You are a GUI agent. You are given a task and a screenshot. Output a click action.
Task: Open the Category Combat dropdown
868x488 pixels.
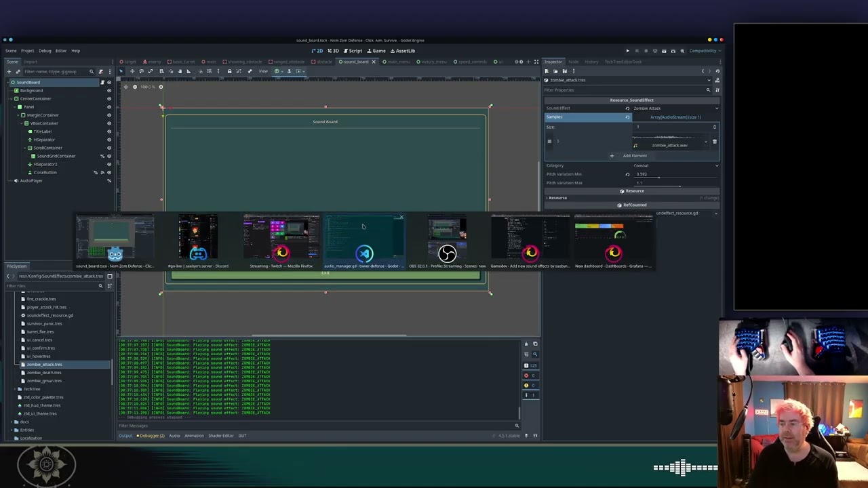point(675,165)
